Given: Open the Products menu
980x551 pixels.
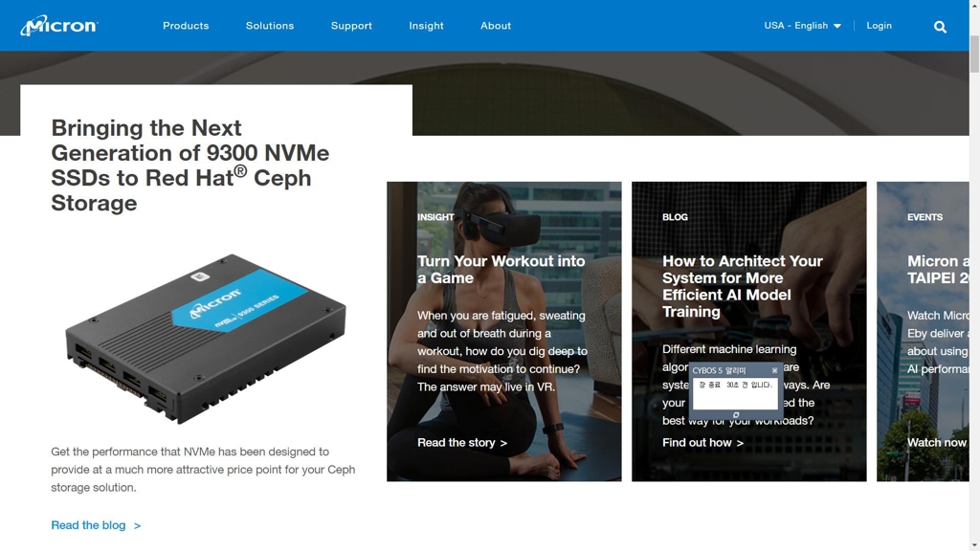Looking at the screenshot, I should pos(186,26).
